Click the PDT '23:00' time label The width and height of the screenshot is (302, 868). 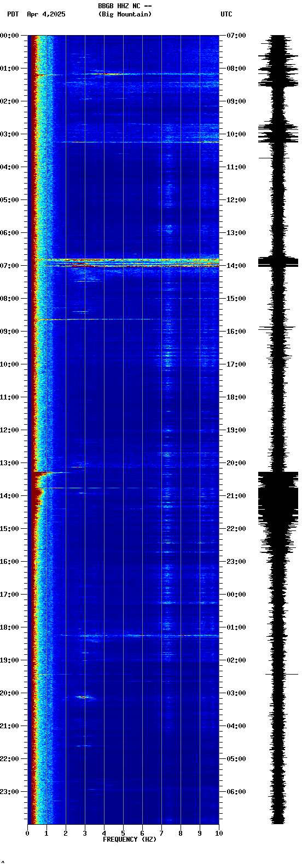pyautogui.click(x=10, y=792)
